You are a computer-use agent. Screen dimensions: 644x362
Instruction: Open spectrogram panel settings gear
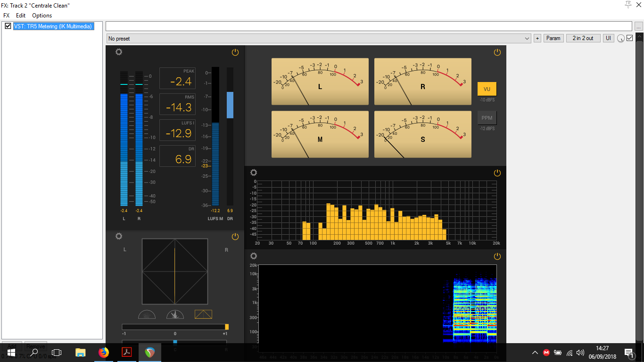point(254,256)
